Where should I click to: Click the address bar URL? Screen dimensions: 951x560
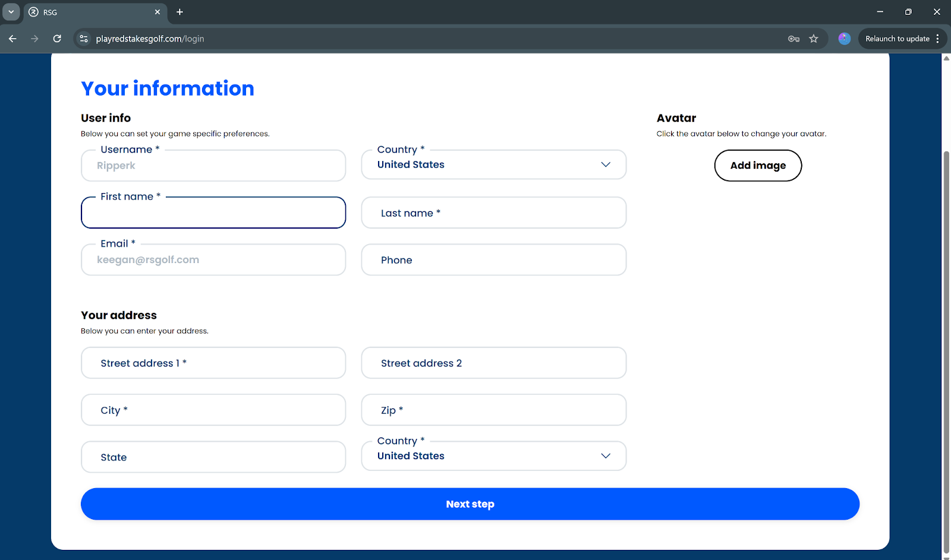150,39
